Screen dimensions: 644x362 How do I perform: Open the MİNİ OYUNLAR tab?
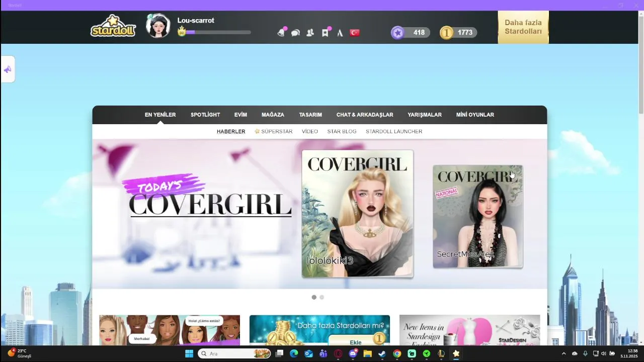[x=475, y=115]
